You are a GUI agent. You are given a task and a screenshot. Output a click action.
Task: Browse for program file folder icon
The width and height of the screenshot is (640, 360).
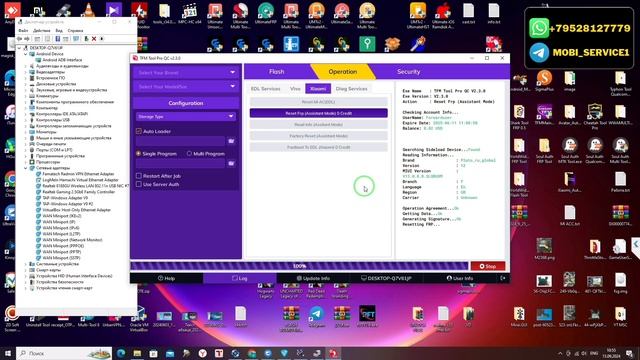231,163
